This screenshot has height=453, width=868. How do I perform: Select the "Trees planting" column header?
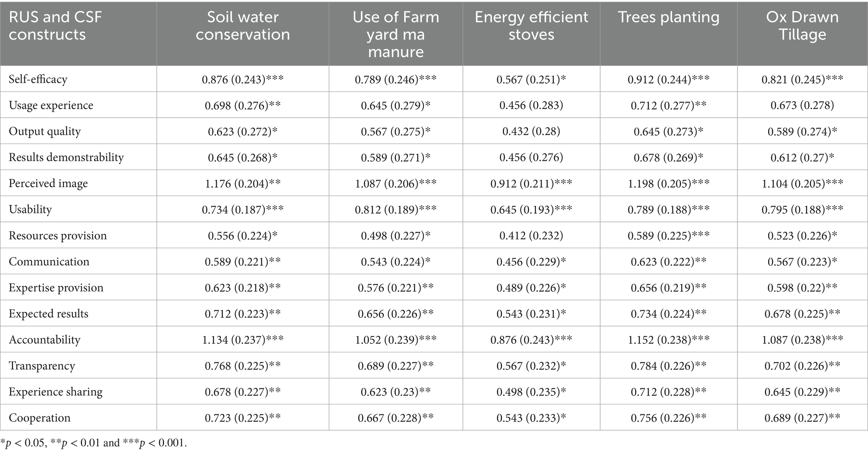point(668,17)
